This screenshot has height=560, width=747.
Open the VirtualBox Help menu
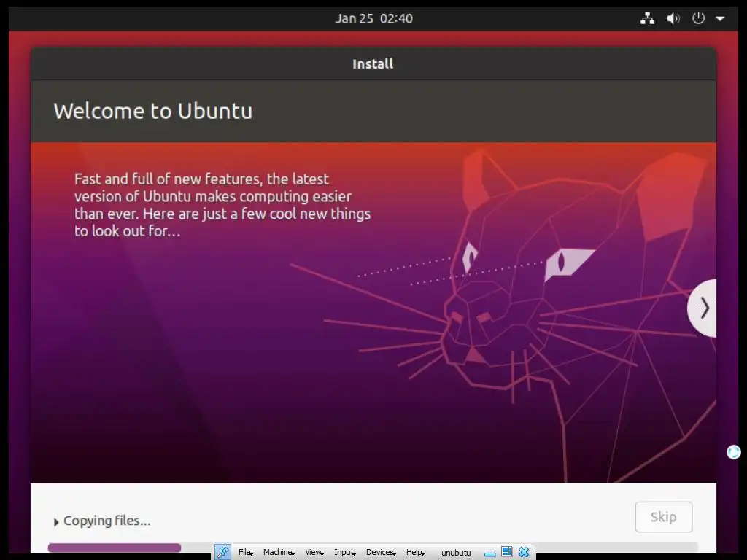click(415, 552)
